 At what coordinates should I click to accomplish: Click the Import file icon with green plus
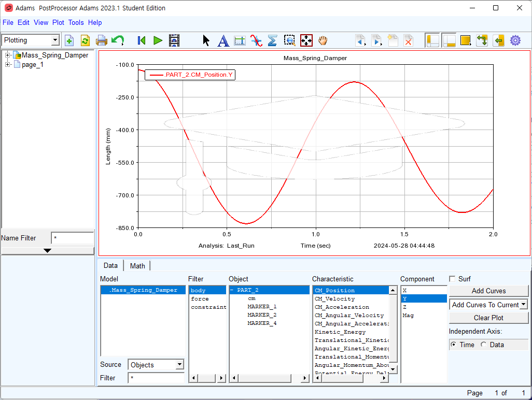[69, 41]
